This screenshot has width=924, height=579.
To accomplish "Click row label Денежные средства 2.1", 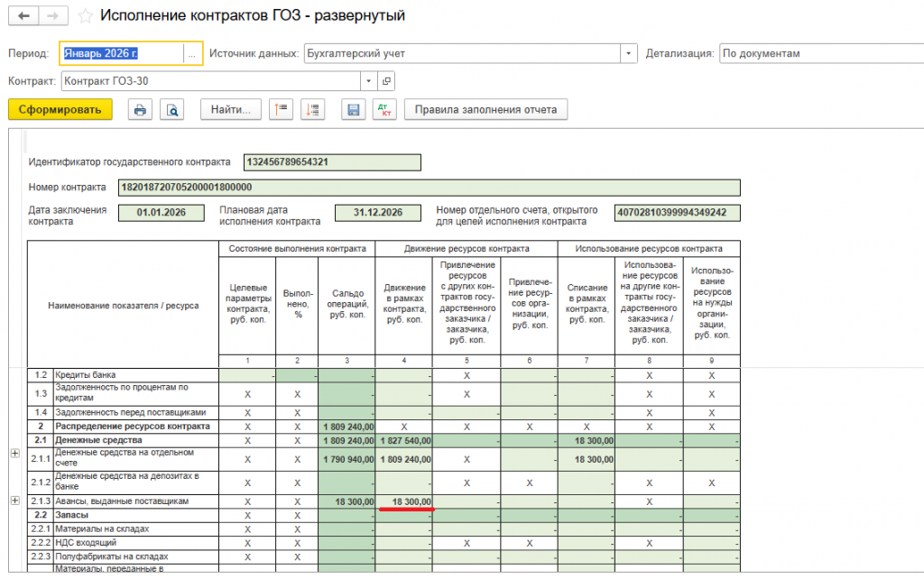I will click(x=98, y=441).
